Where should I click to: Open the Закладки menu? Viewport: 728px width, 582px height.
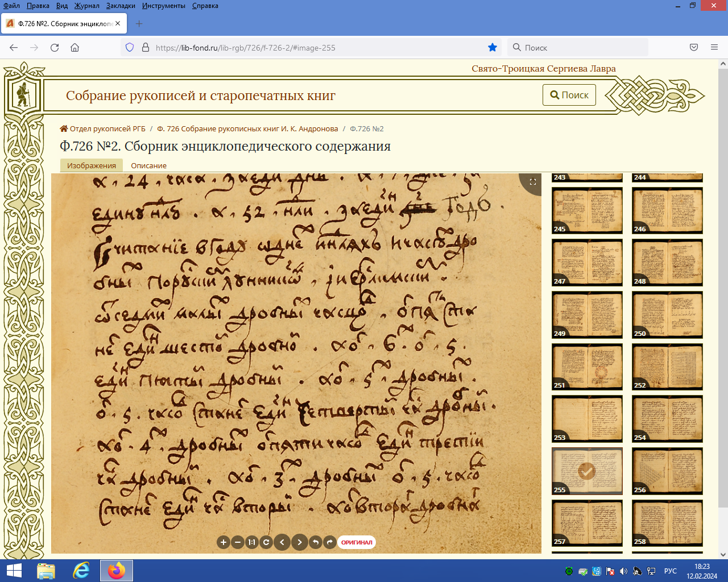click(x=121, y=6)
